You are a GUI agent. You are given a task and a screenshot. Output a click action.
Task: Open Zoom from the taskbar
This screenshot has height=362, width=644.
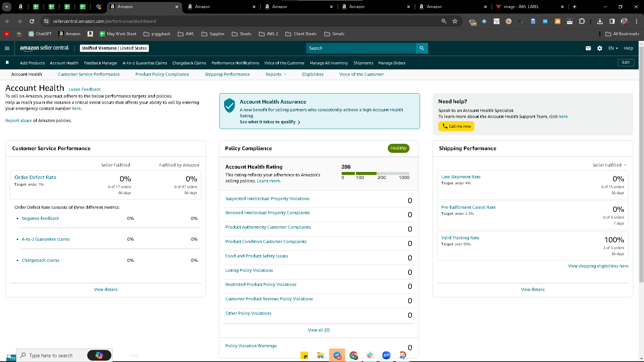[x=386, y=355]
